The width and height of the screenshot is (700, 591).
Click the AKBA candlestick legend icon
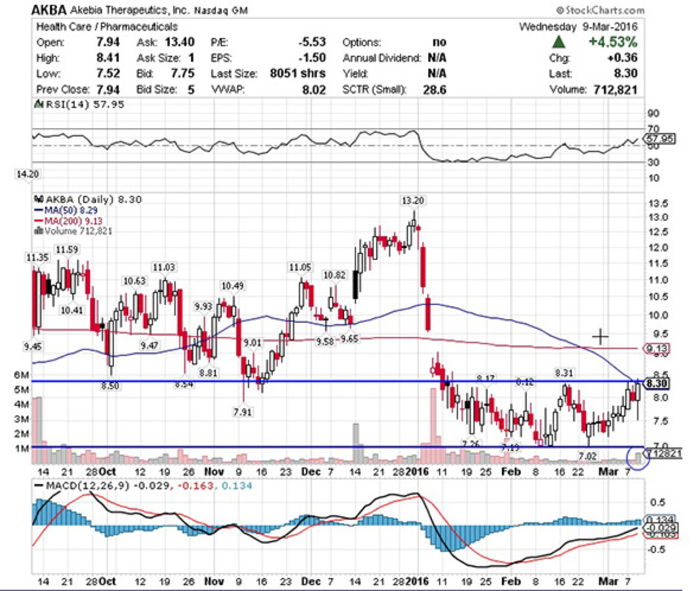(39, 199)
